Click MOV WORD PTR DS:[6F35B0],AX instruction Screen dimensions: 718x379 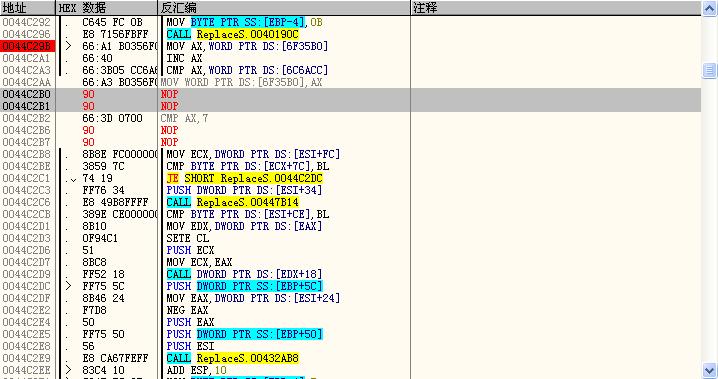coord(241,82)
